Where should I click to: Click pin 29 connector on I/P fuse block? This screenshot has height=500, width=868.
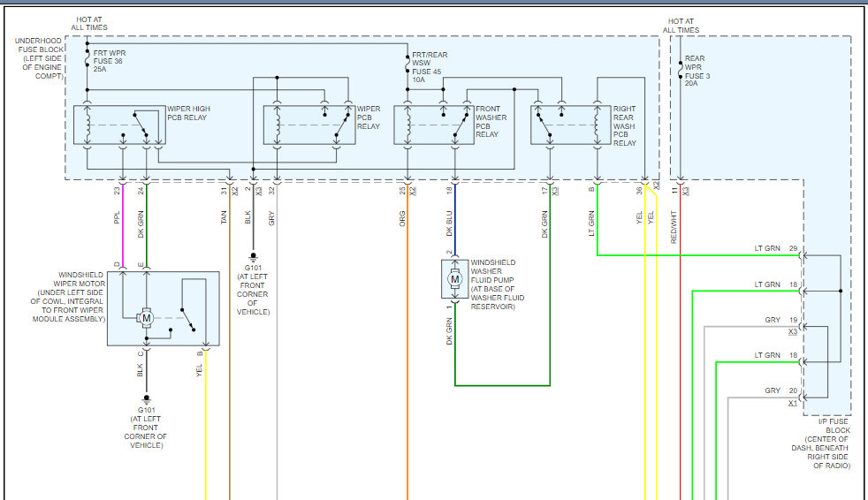[801, 256]
